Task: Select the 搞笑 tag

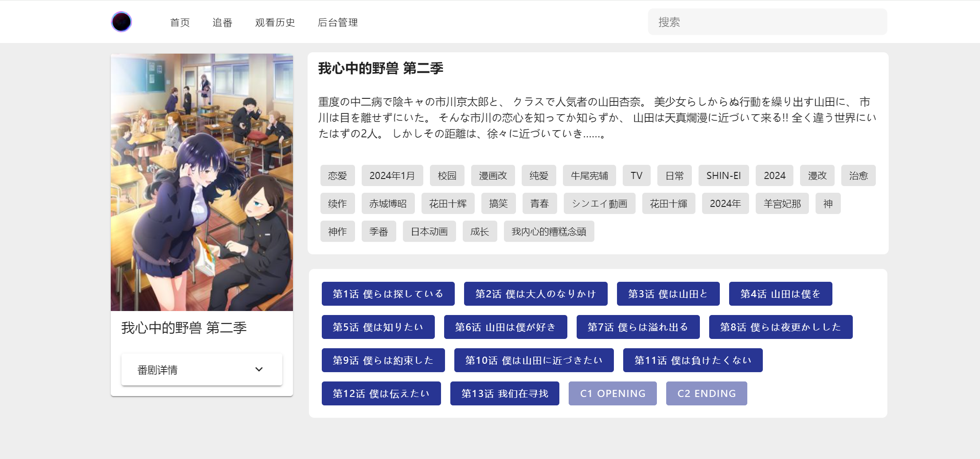Action: tap(499, 203)
